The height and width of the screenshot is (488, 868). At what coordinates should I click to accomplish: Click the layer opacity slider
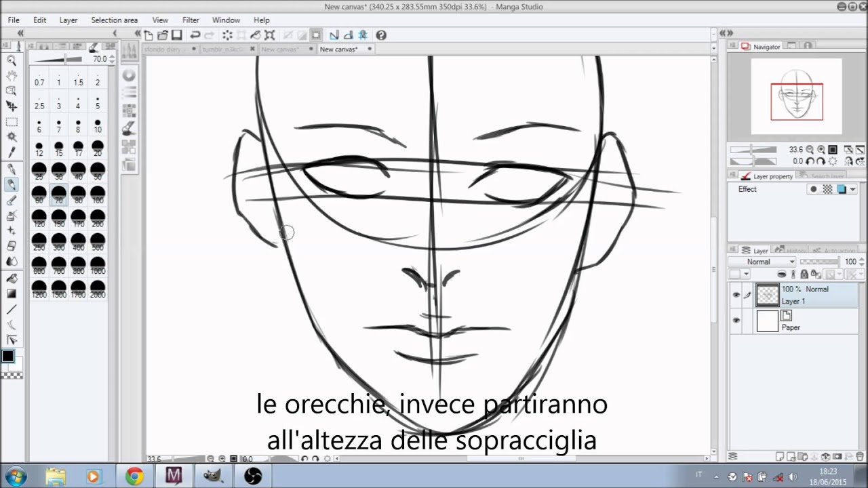point(819,262)
